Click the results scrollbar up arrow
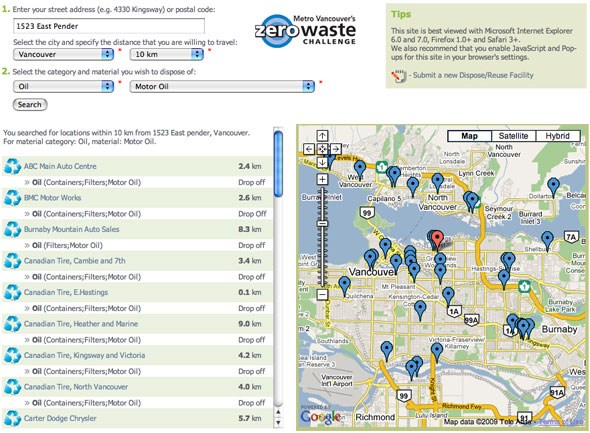 tap(278, 412)
